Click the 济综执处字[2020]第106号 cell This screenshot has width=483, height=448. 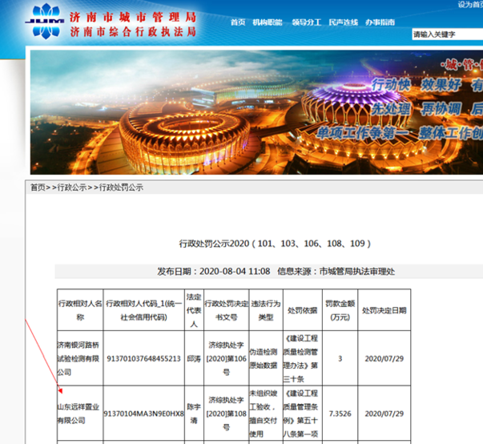pos(226,359)
